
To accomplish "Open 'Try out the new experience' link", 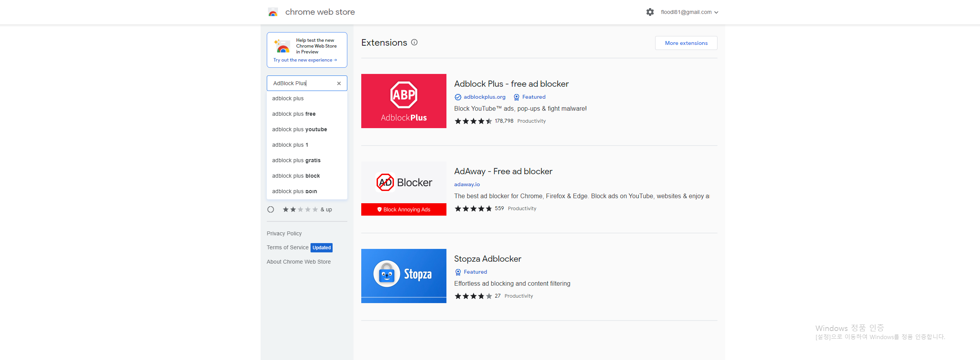I will [x=305, y=60].
